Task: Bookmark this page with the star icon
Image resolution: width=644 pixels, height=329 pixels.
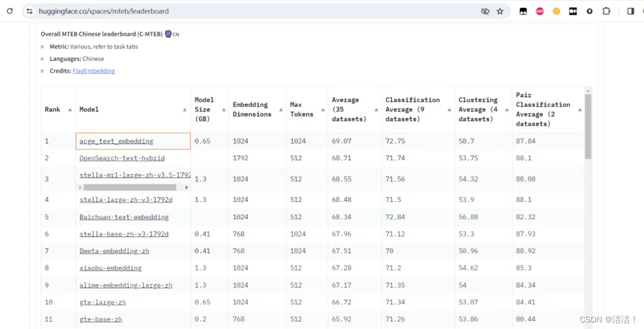Action: click(500, 12)
